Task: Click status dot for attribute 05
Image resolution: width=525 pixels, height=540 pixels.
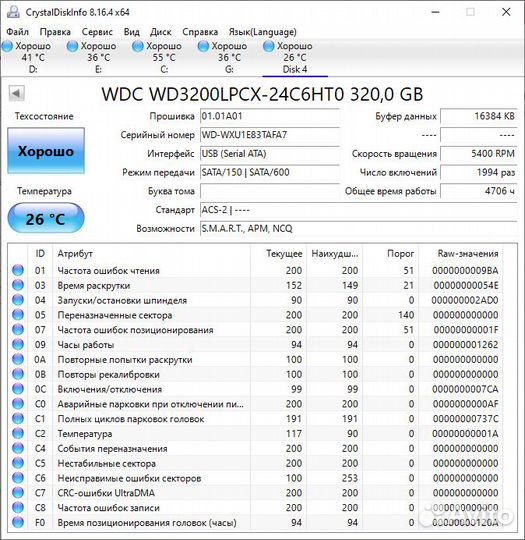Action: 18,315
